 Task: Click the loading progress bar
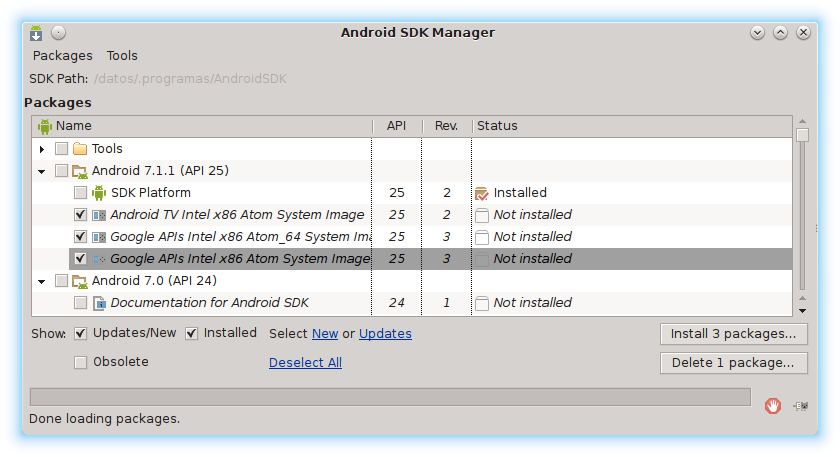[x=391, y=397]
